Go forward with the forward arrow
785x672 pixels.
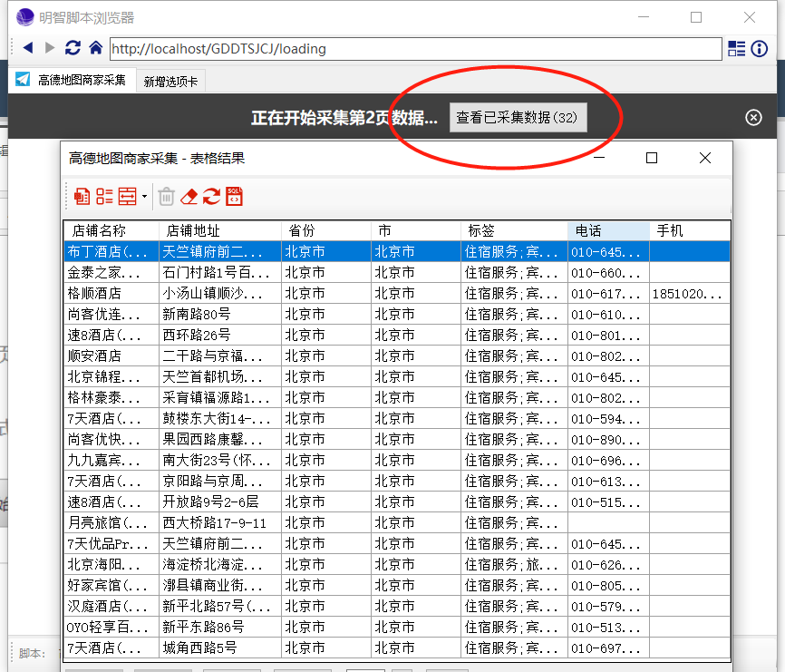[50, 48]
